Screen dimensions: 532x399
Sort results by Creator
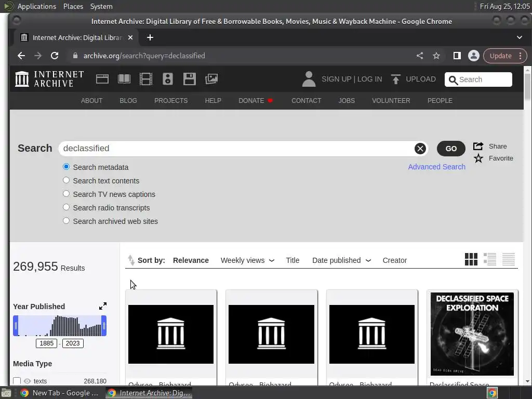tap(395, 260)
